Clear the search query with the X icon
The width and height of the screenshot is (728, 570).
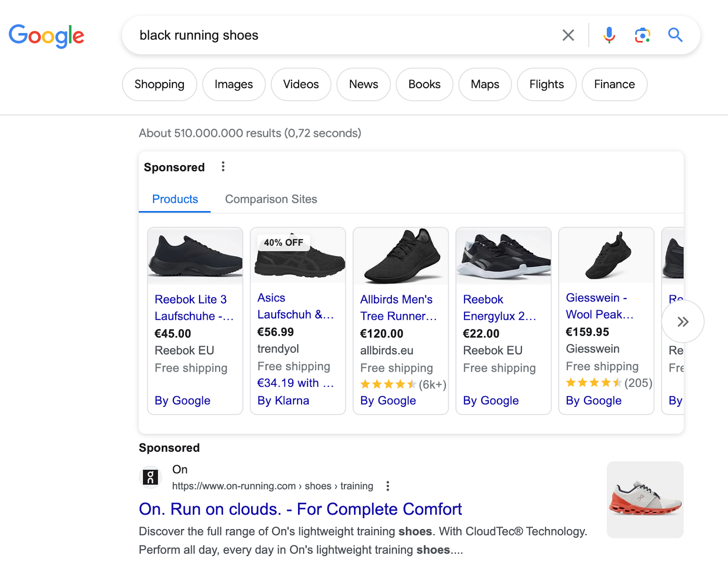568,35
